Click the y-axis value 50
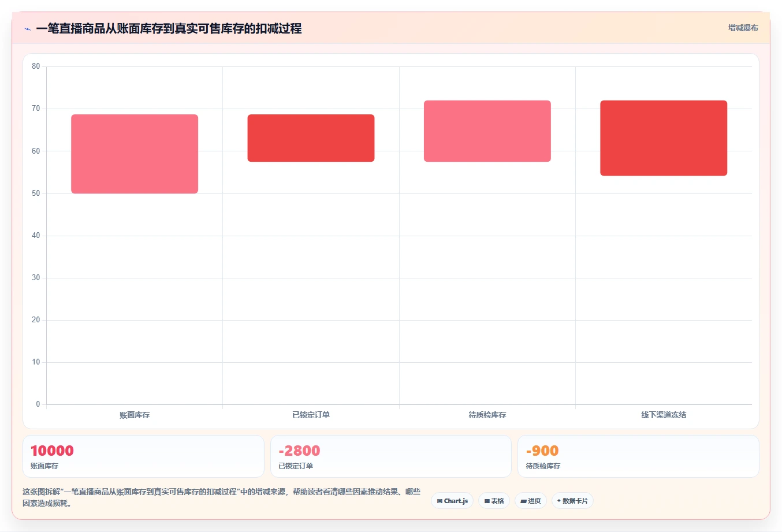 [x=36, y=194]
